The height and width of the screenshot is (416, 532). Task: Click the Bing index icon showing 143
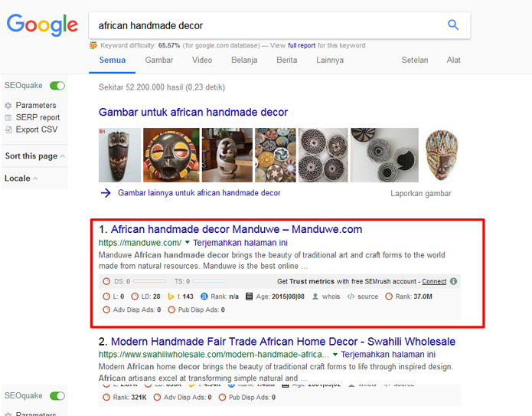tap(171, 296)
